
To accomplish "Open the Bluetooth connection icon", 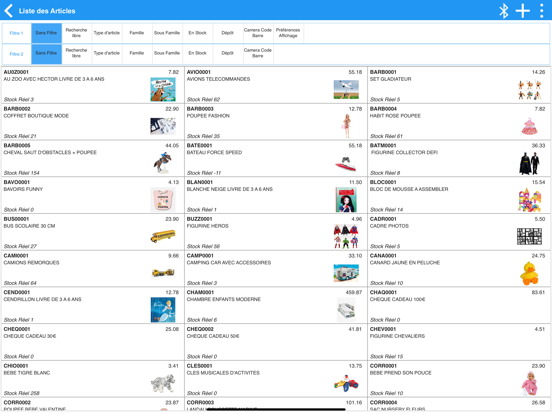I will click(x=504, y=11).
